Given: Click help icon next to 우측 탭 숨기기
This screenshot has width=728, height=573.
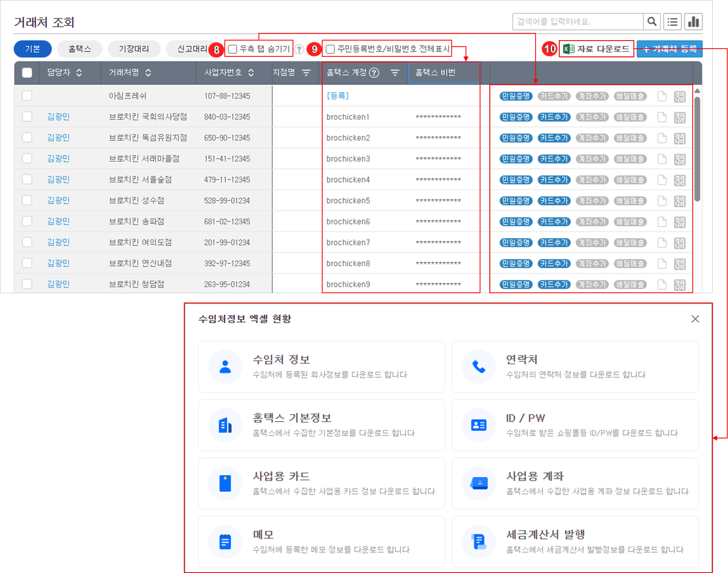Looking at the screenshot, I should 299,49.
